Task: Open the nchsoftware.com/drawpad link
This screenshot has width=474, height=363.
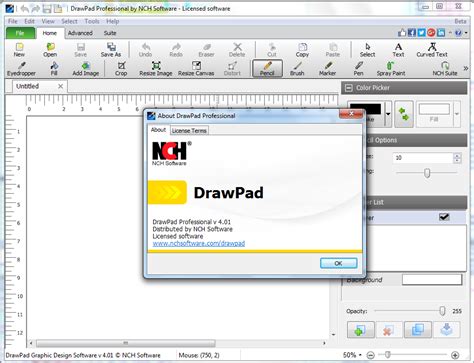Action: (199, 243)
